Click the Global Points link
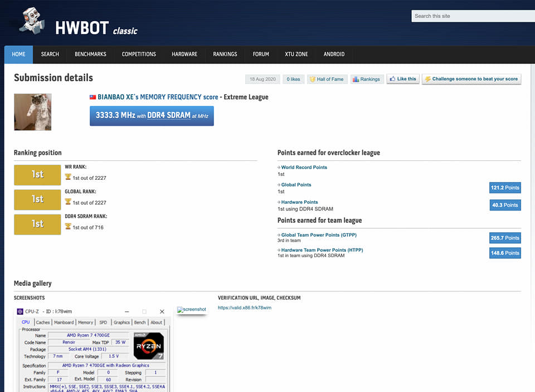Image resolution: width=535 pixels, height=392 pixels. (296, 185)
